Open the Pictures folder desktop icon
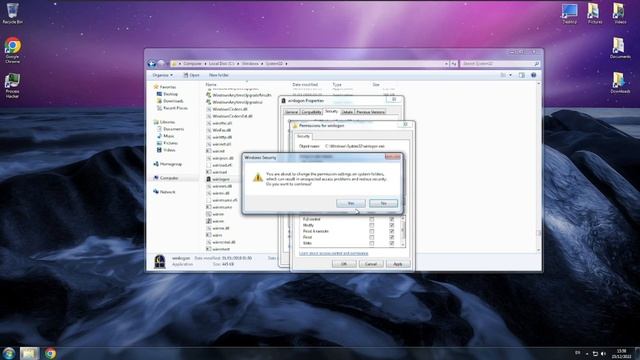Image resolution: width=640 pixels, height=360 pixels. 595,13
